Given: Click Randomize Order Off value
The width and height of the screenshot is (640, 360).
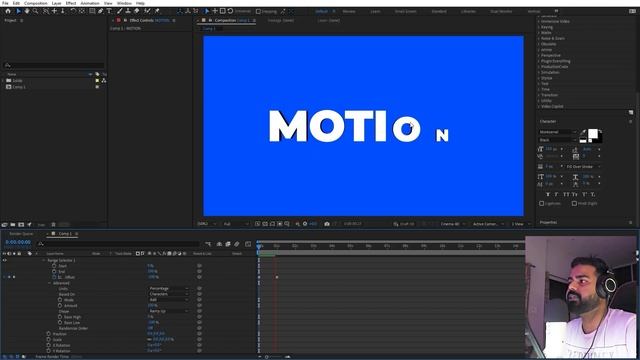Looking at the screenshot, I should point(150,328).
